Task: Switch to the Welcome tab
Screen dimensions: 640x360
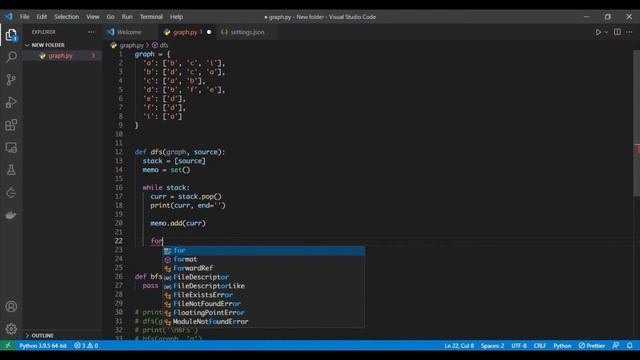Action: point(129,32)
